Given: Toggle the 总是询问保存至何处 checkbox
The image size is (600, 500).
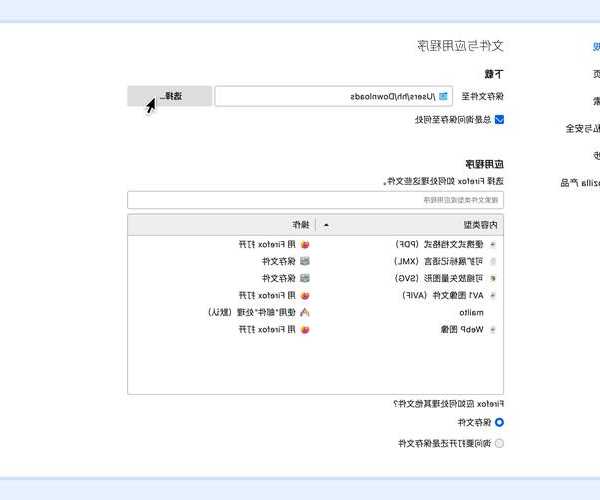Looking at the screenshot, I should click(499, 119).
